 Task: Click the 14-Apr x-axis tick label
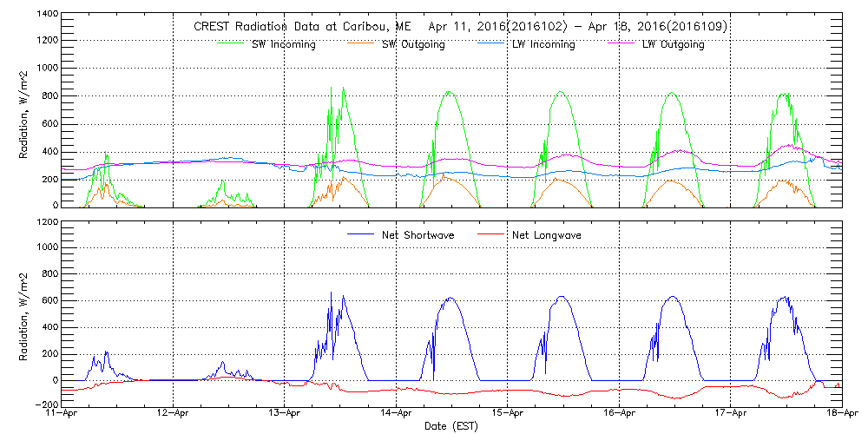tap(397, 415)
